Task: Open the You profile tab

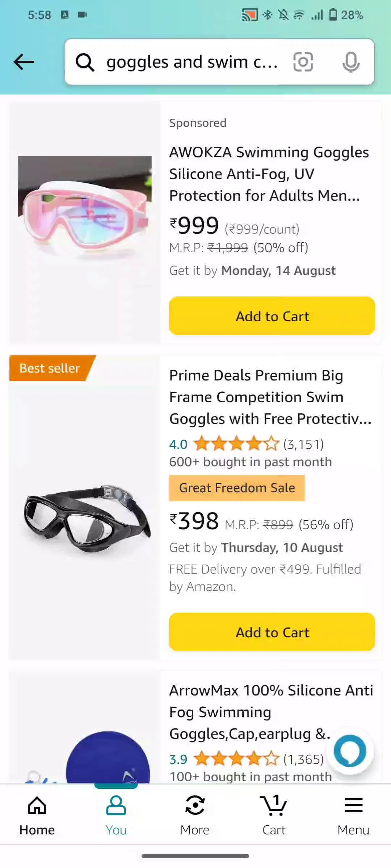Action: (x=116, y=815)
